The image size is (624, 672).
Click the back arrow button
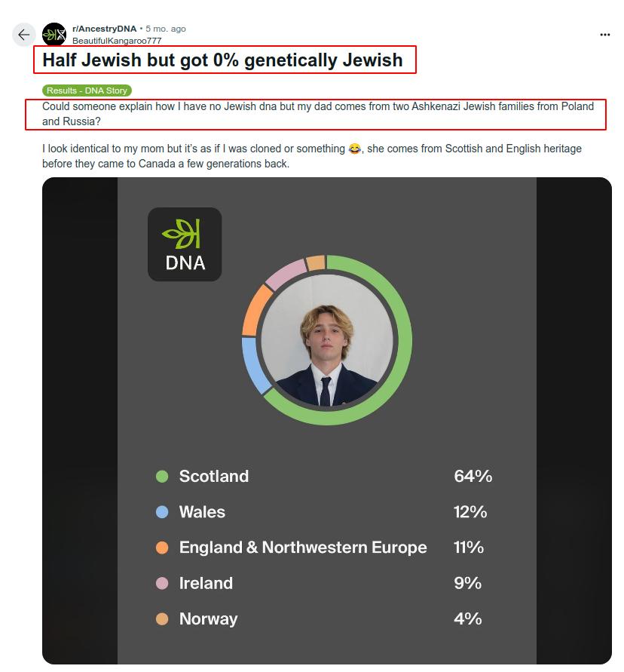24,35
